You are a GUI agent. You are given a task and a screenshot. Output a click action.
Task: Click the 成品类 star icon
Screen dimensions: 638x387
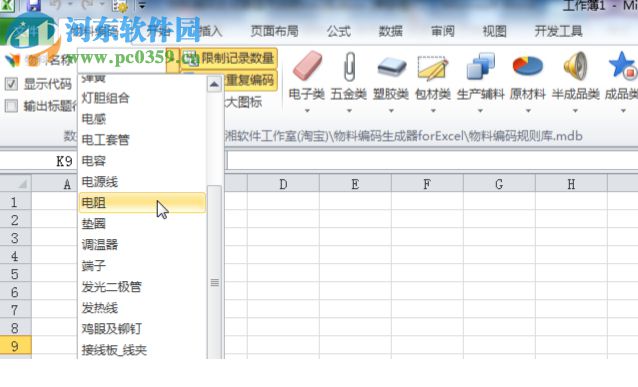pos(623,65)
